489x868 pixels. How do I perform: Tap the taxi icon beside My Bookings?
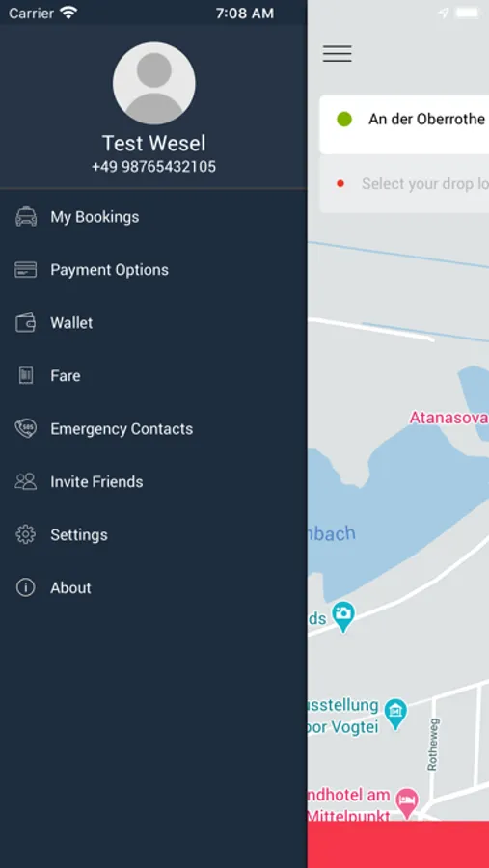25,216
